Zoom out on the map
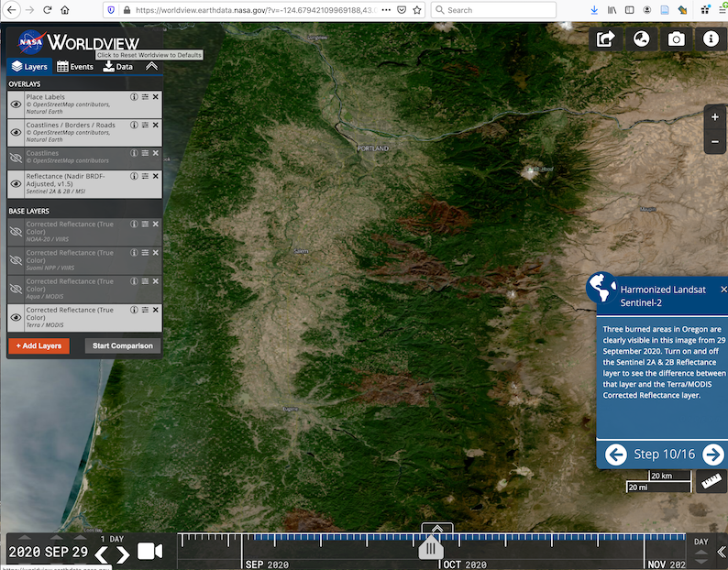Viewport: 728px width, 570px height. click(x=715, y=142)
